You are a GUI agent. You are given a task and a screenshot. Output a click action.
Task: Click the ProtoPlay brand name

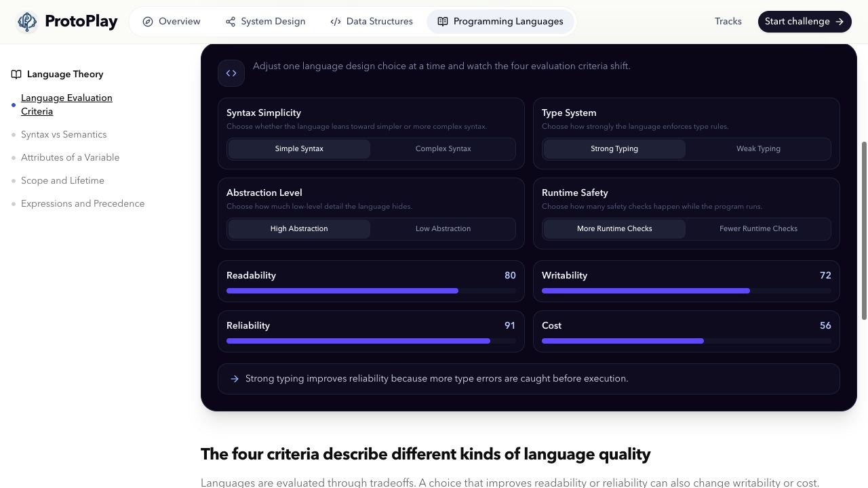(x=81, y=22)
